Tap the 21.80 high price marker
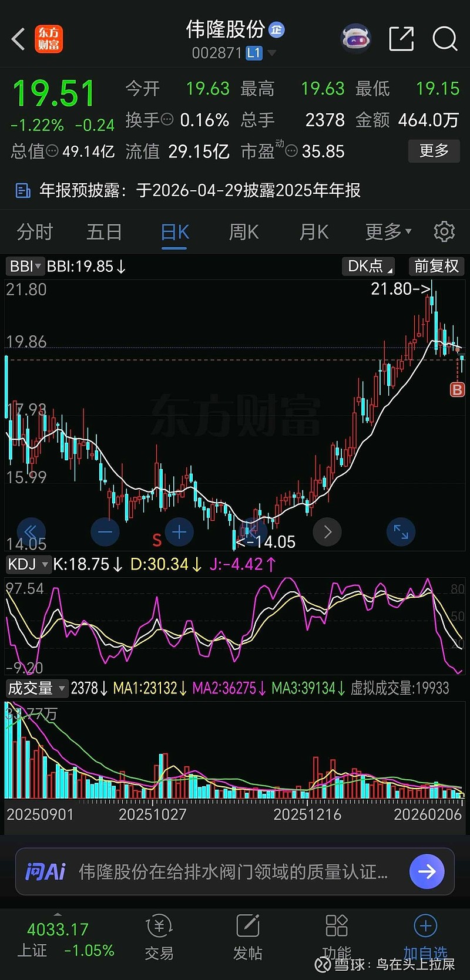 [401, 289]
